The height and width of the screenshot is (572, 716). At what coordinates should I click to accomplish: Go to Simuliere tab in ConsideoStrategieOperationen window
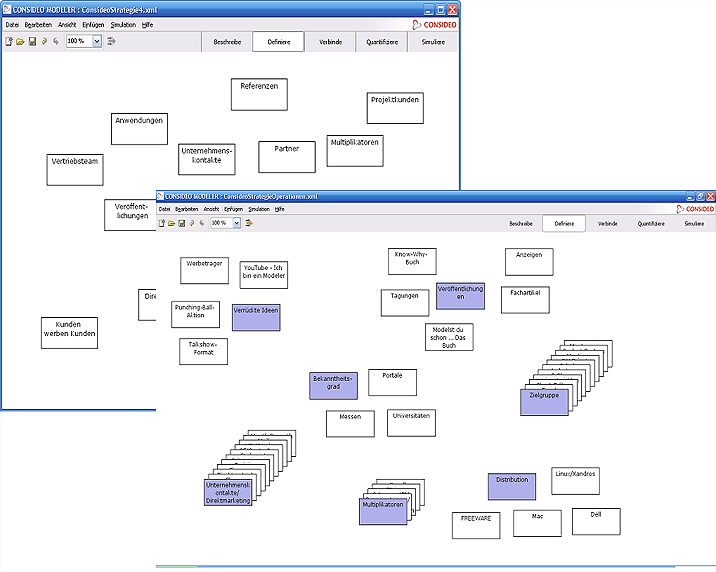click(x=694, y=224)
